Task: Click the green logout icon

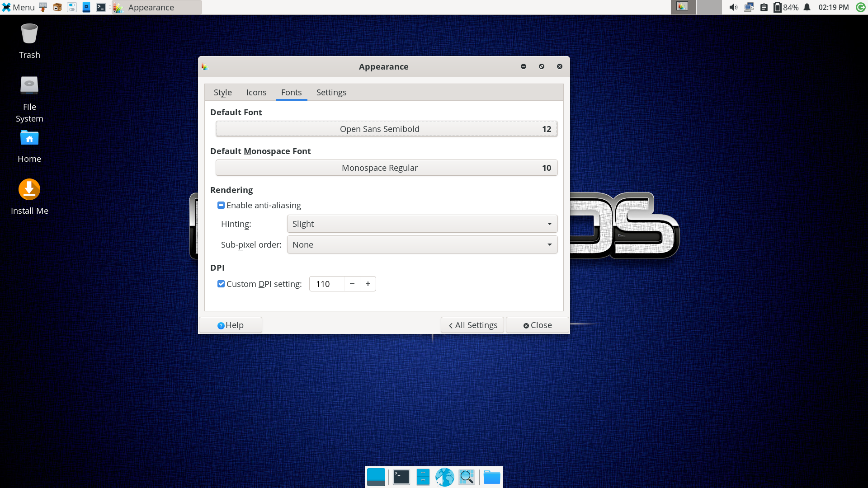Action: (x=861, y=7)
